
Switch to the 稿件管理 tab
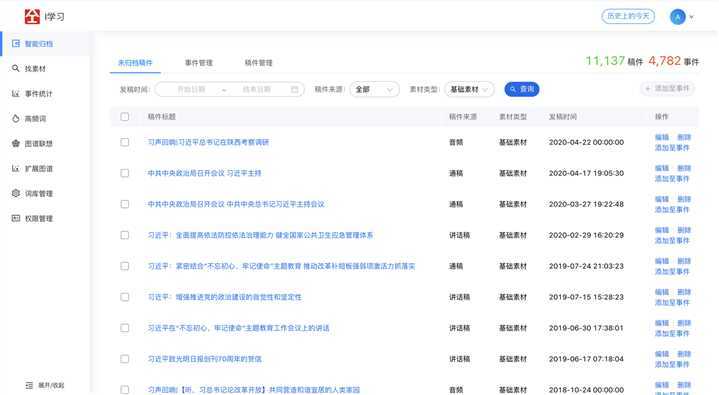click(x=258, y=63)
